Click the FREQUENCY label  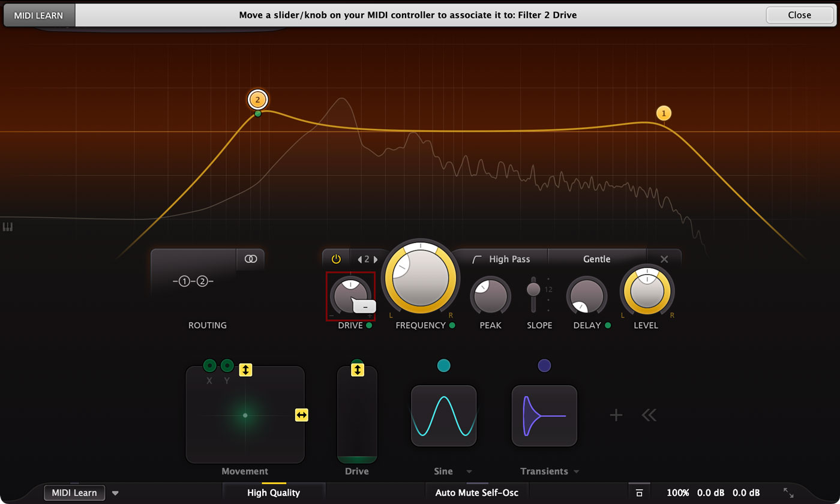pyautogui.click(x=421, y=325)
